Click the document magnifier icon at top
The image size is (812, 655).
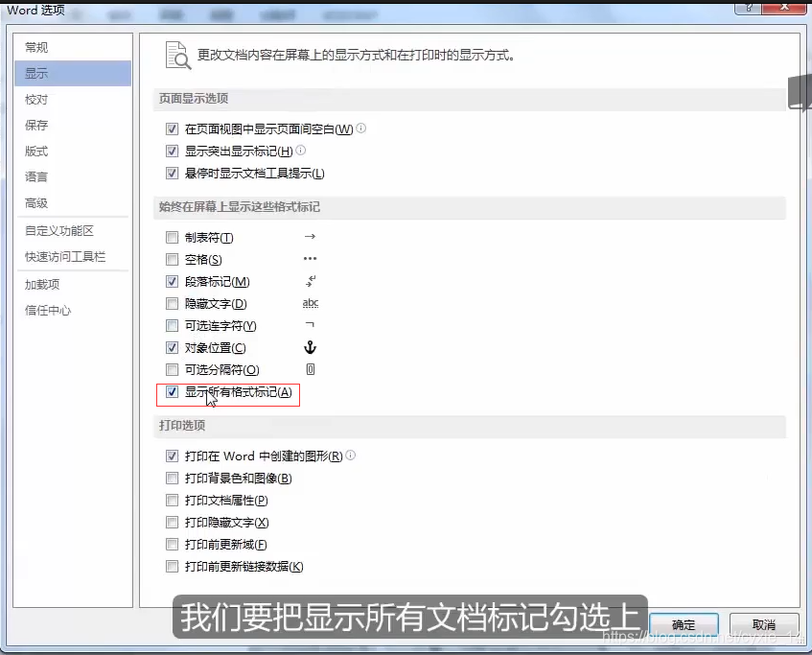click(x=177, y=56)
